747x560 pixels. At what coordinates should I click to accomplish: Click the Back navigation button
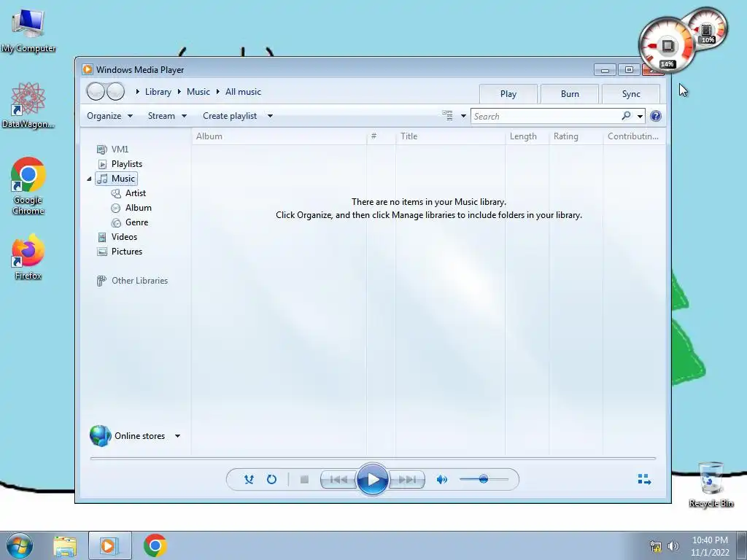click(x=96, y=91)
